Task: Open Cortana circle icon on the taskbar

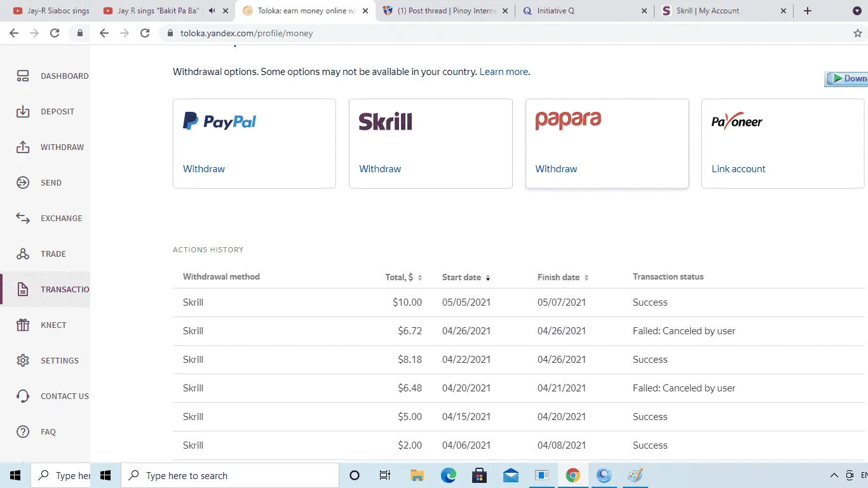Action: pos(355,475)
